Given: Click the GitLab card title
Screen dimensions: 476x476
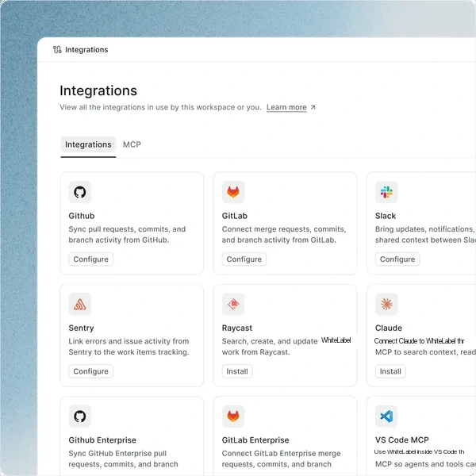Looking at the screenshot, I should pyautogui.click(x=235, y=216).
